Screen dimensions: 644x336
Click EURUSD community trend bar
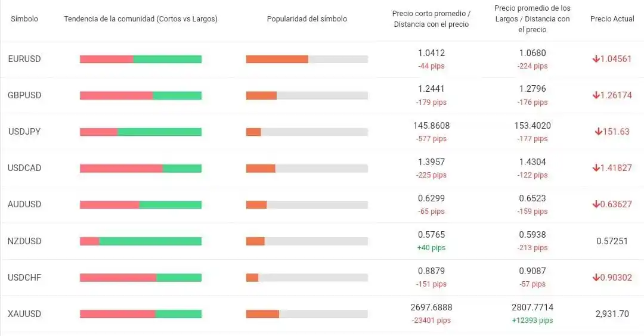coord(141,59)
